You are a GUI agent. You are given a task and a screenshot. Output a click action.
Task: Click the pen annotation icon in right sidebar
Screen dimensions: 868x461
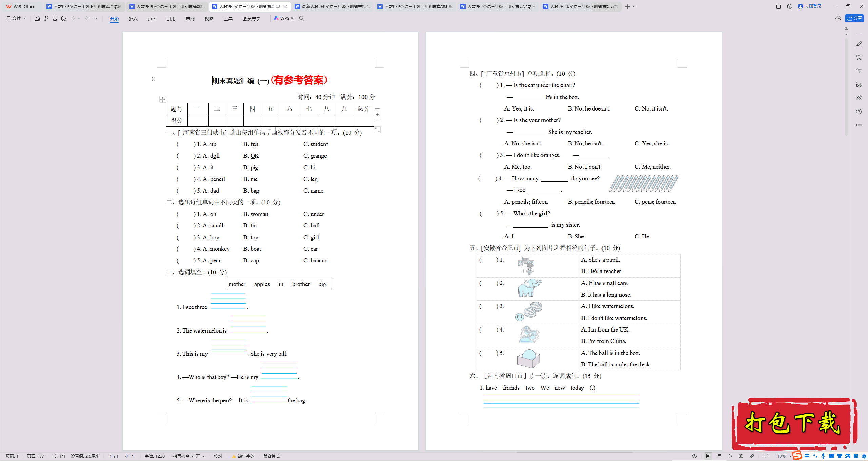pos(859,44)
